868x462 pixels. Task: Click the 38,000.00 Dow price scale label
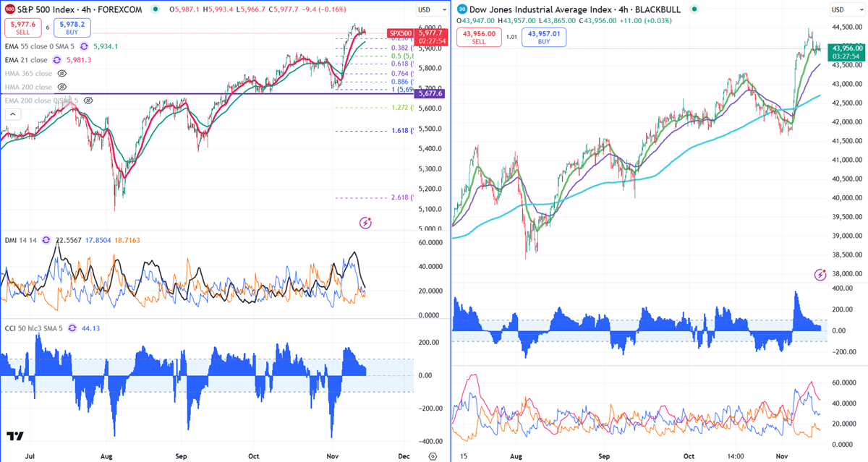click(848, 273)
